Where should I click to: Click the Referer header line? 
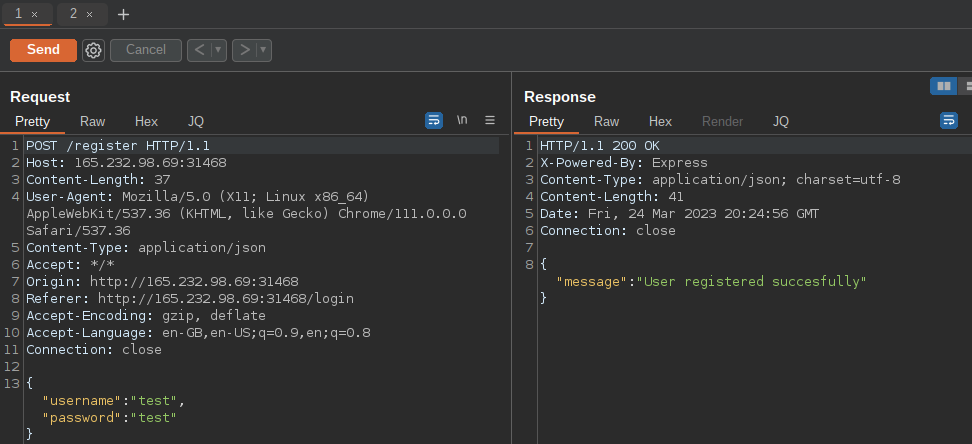(x=190, y=298)
